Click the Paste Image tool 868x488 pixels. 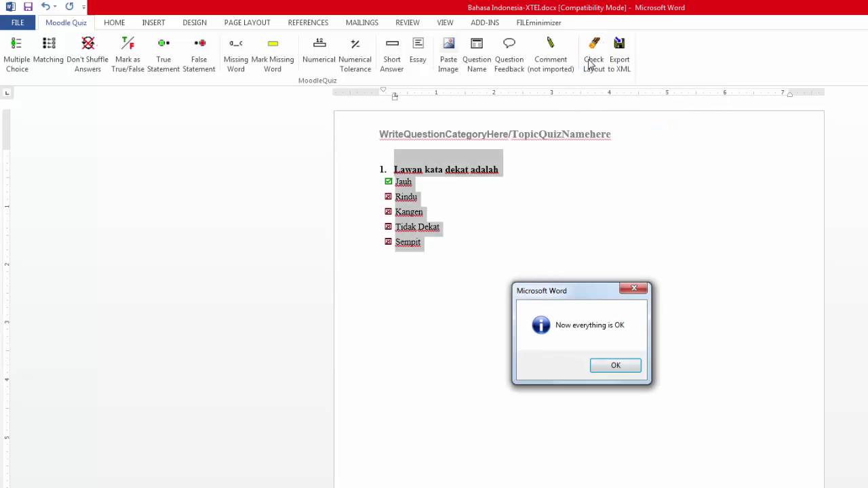pyautogui.click(x=448, y=54)
